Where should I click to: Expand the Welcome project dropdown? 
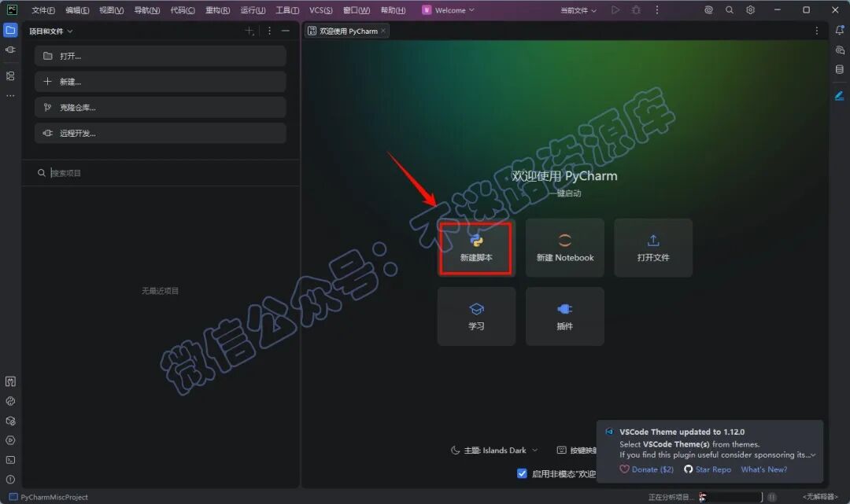click(449, 9)
